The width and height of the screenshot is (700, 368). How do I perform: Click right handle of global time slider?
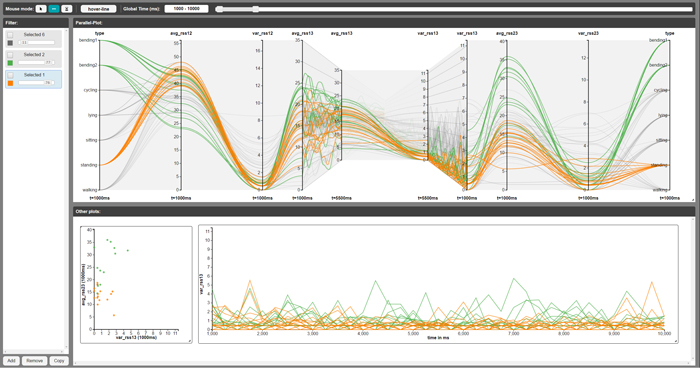click(255, 8)
